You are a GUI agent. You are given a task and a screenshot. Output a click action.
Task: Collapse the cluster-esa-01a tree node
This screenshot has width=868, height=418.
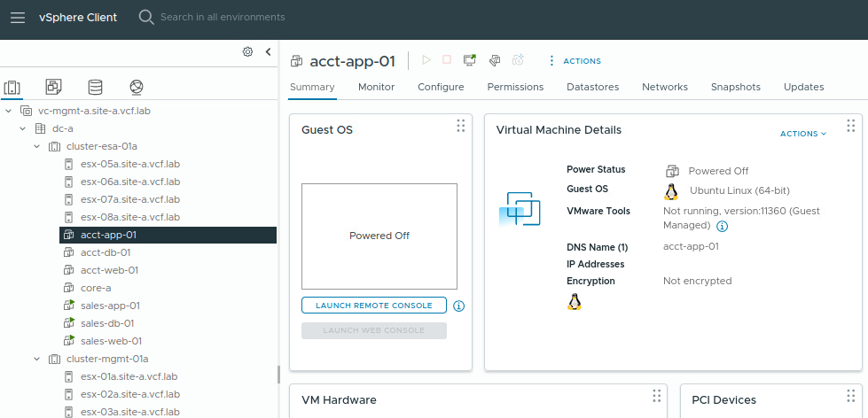pyautogui.click(x=37, y=146)
